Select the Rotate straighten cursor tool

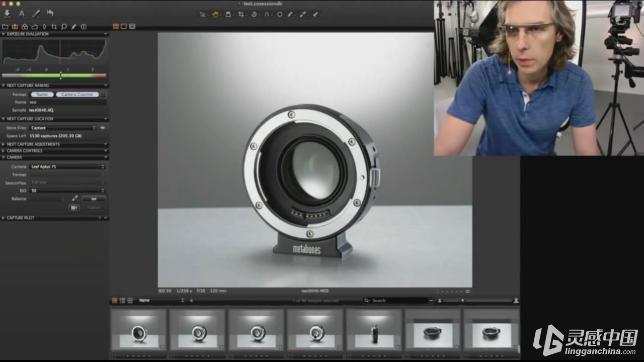point(254,14)
